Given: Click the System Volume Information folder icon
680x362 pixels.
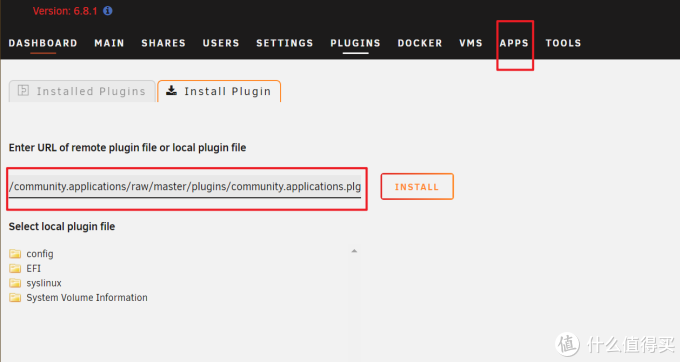Looking at the screenshot, I should (15, 298).
